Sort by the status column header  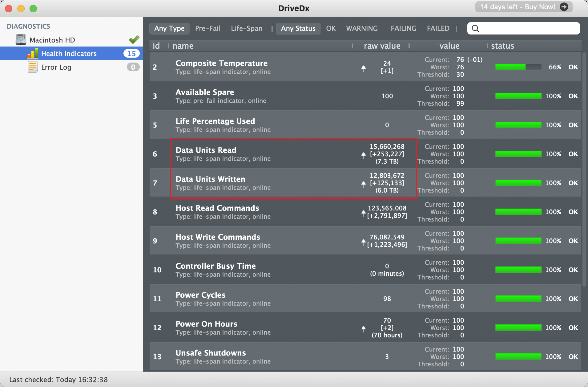(x=502, y=46)
